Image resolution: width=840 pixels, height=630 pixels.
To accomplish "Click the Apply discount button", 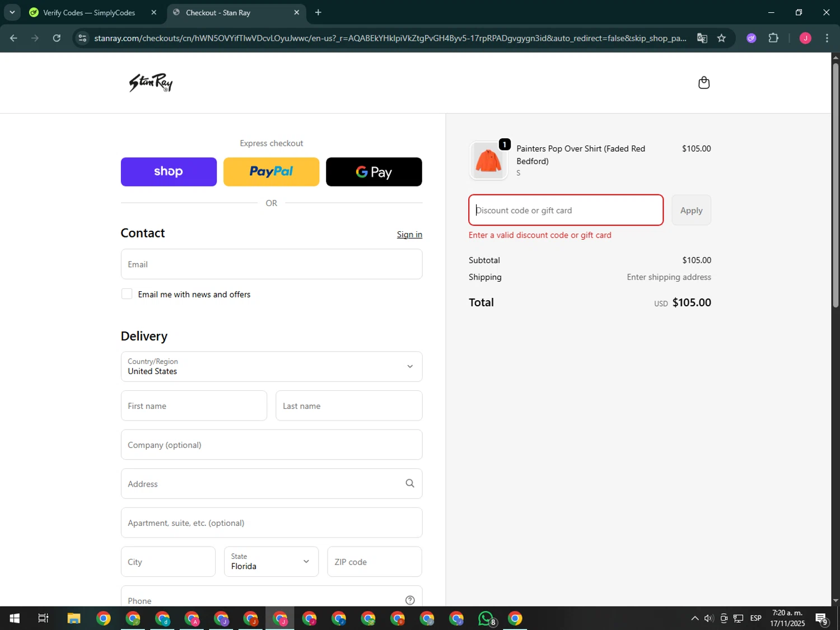I will coord(691,210).
